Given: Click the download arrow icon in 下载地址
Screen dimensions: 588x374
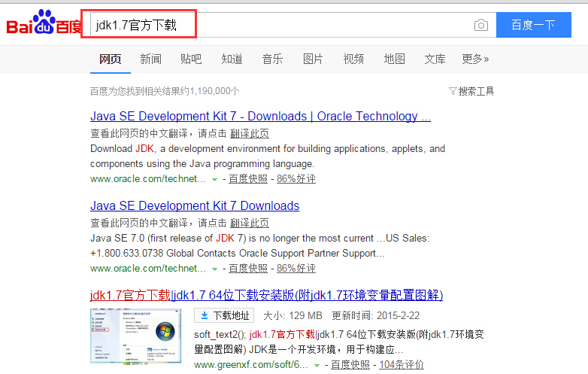Looking at the screenshot, I should pos(205,315).
